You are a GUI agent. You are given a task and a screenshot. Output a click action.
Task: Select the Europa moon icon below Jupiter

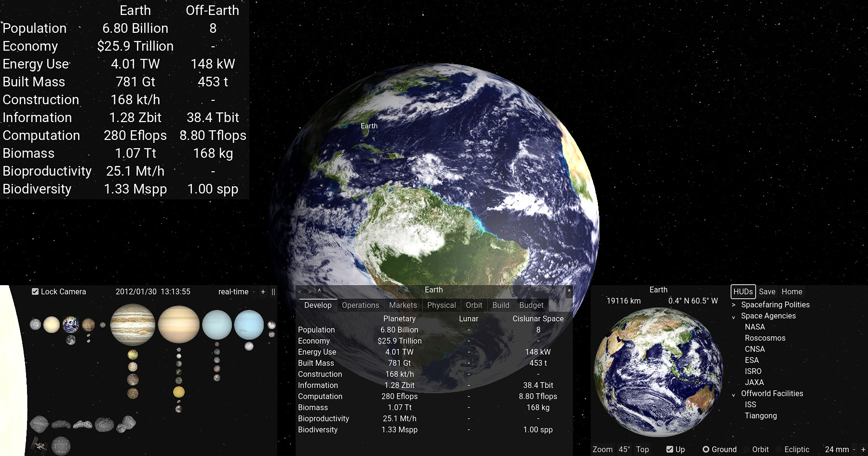tap(133, 367)
